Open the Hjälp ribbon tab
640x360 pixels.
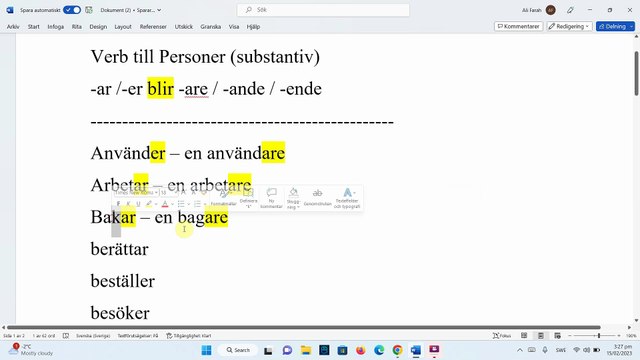coord(253,27)
